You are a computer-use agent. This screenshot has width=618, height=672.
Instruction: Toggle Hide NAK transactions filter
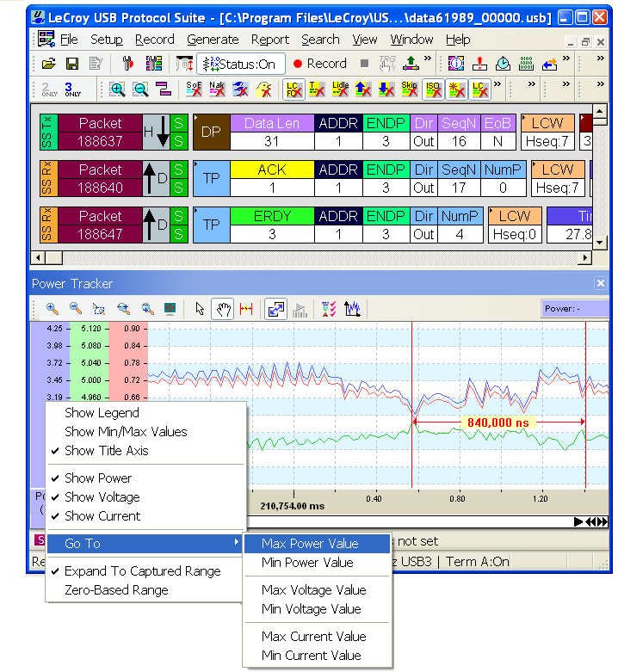click(x=217, y=89)
